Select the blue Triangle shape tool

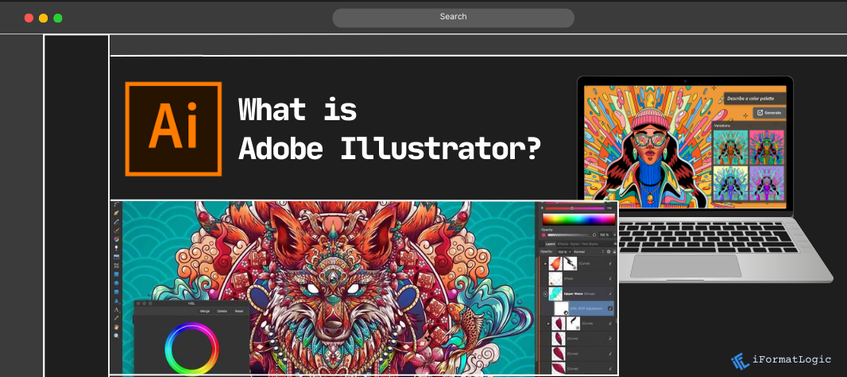(117, 301)
